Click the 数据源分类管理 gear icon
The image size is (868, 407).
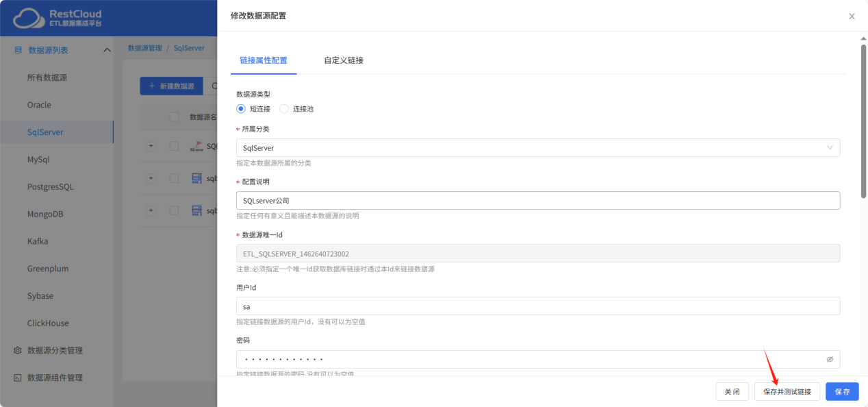point(18,350)
